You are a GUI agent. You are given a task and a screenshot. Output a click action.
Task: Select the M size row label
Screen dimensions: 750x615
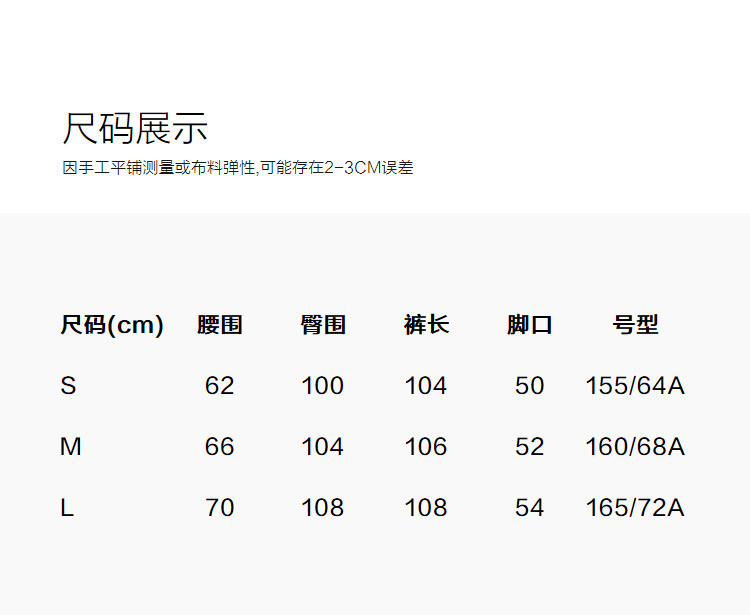(x=70, y=447)
